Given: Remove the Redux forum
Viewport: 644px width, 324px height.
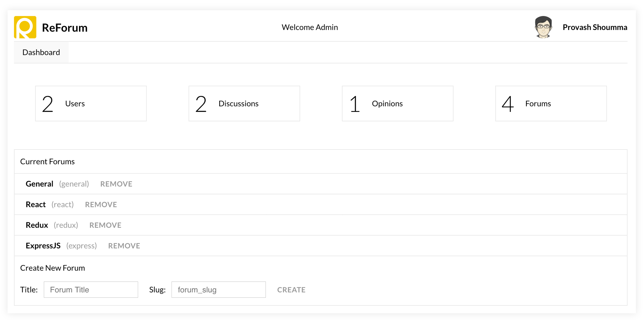Looking at the screenshot, I should [x=105, y=225].
